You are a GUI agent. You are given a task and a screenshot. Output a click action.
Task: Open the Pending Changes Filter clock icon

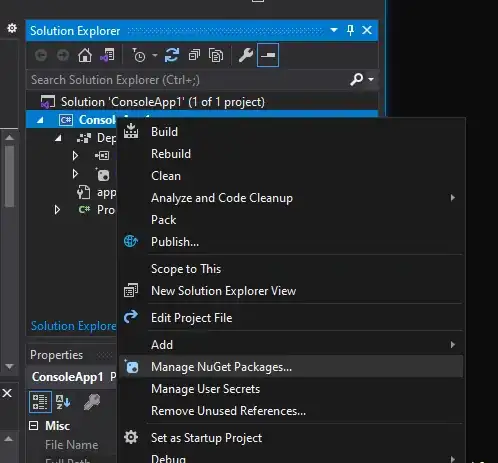click(139, 55)
